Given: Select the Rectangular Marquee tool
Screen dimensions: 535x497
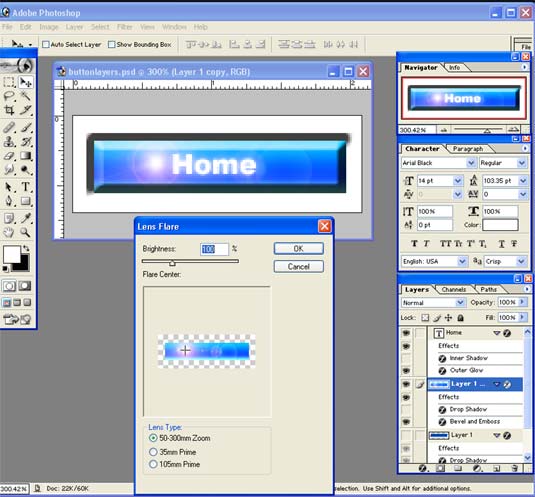Looking at the screenshot, I should pos(9,82).
